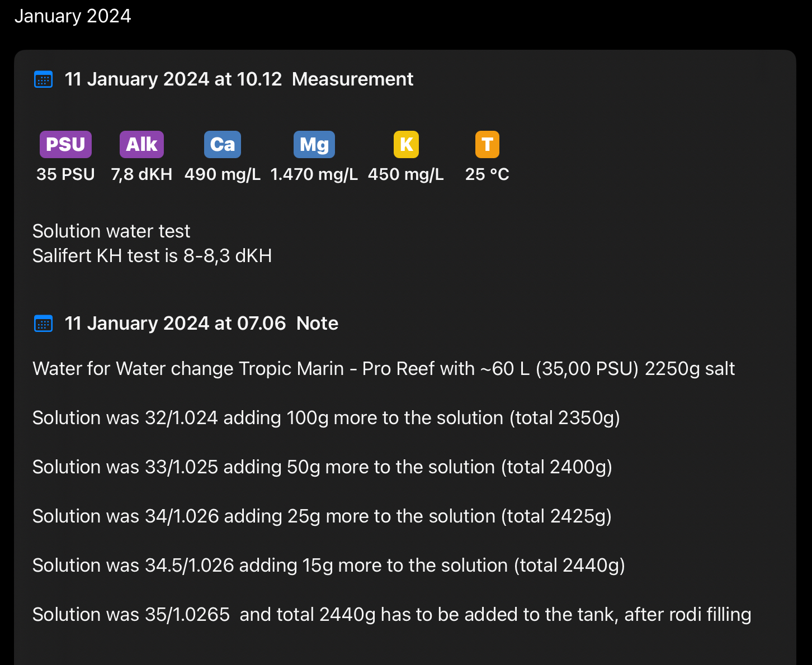The image size is (812, 665).
Task: Click calendar icon beside 07.06 Note entry
Action: coord(44,324)
